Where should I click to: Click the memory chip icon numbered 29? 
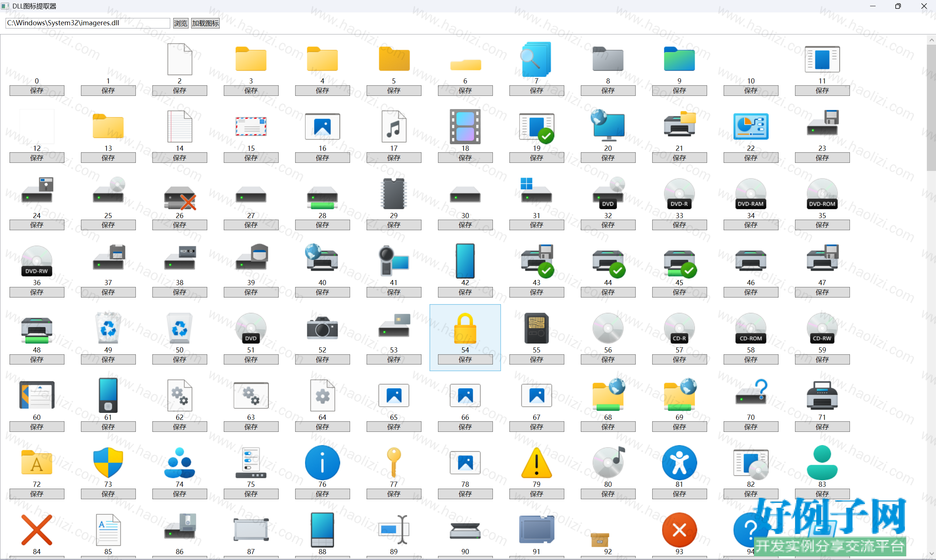click(394, 194)
